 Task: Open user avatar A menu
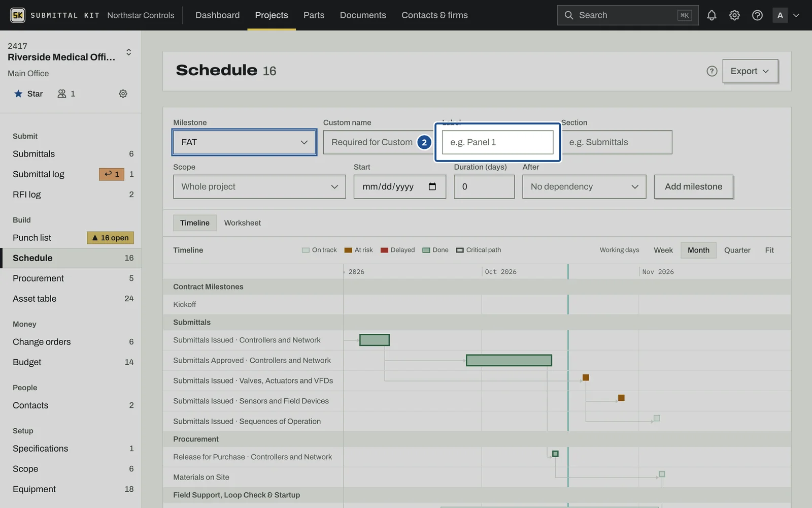(786, 15)
